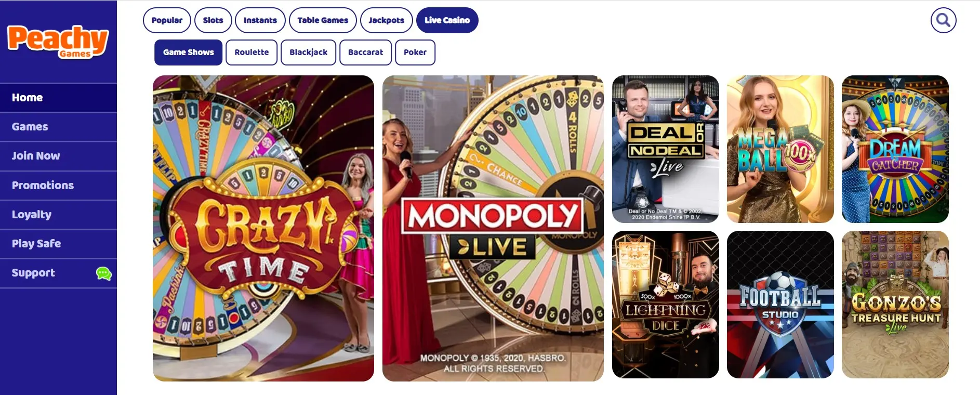
Task: Launch Monopoly Live game tile
Action: [493, 228]
